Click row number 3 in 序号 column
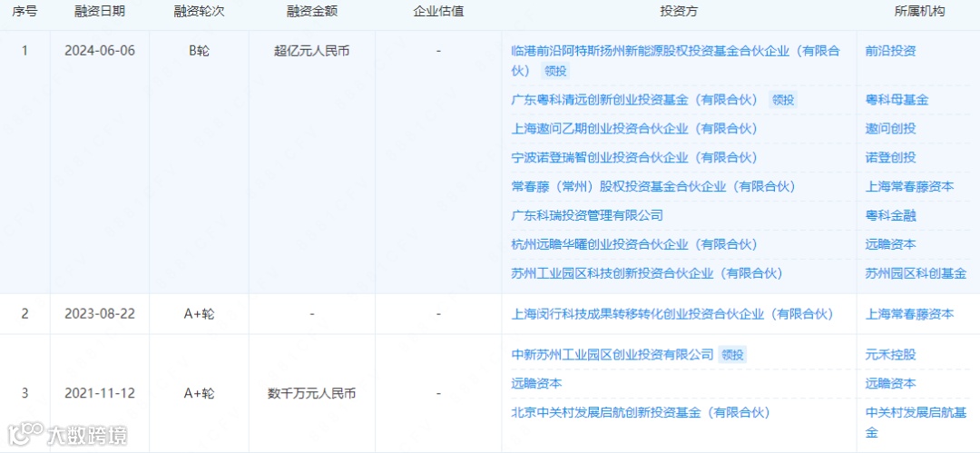The width and height of the screenshot is (980, 453). coord(25,394)
